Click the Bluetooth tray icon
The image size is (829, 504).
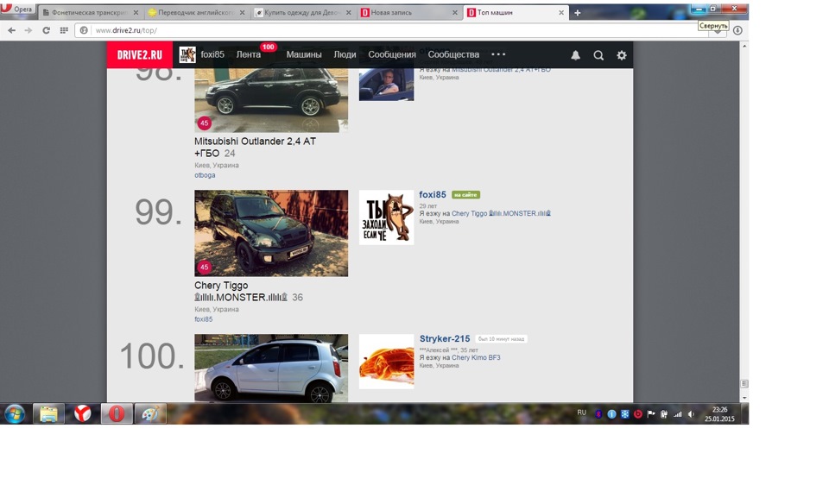tap(598, 415)
